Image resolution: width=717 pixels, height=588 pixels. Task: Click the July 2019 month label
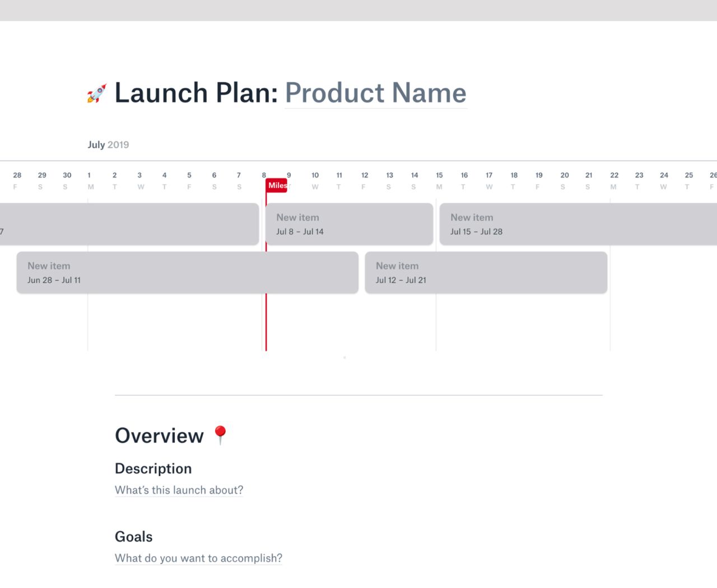click(108, 144)
